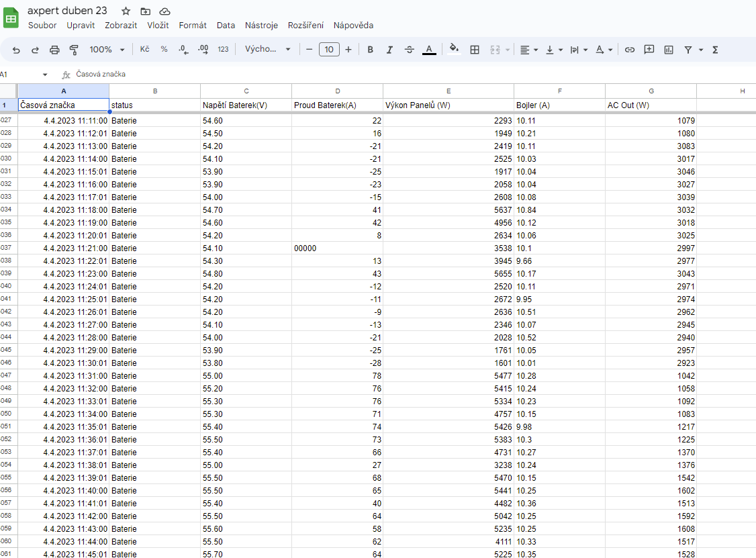Toggle strikethrough formatting
This screenshot has height=558, width=756.
click(410, 50)
